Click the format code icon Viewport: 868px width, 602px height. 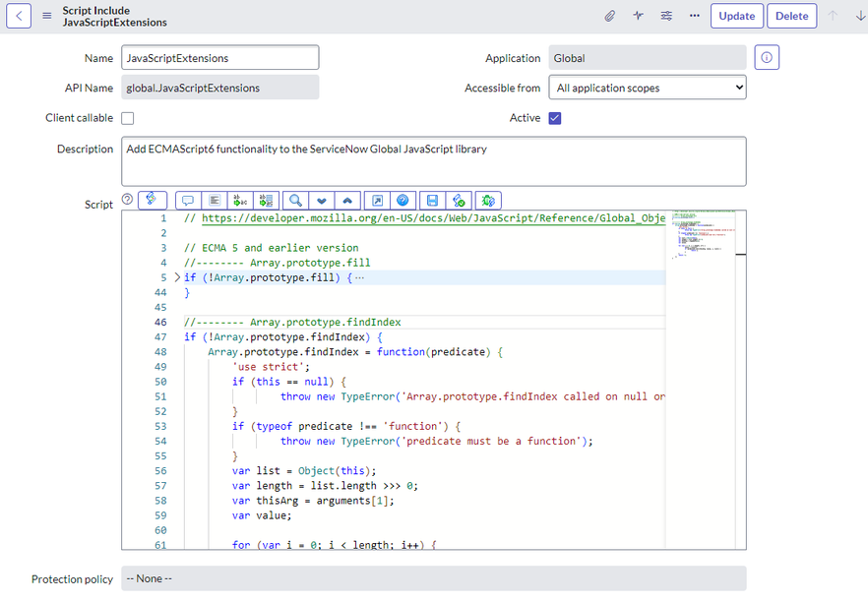tap(215, 201)
